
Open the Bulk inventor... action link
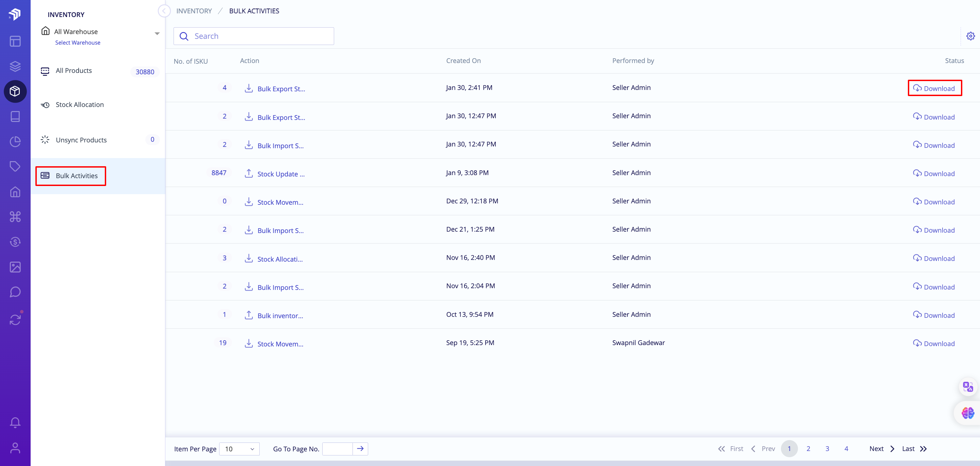(280, 316)
